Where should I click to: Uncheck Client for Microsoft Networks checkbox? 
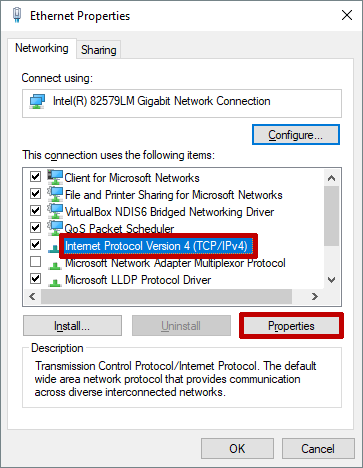(x=35, y=176)
